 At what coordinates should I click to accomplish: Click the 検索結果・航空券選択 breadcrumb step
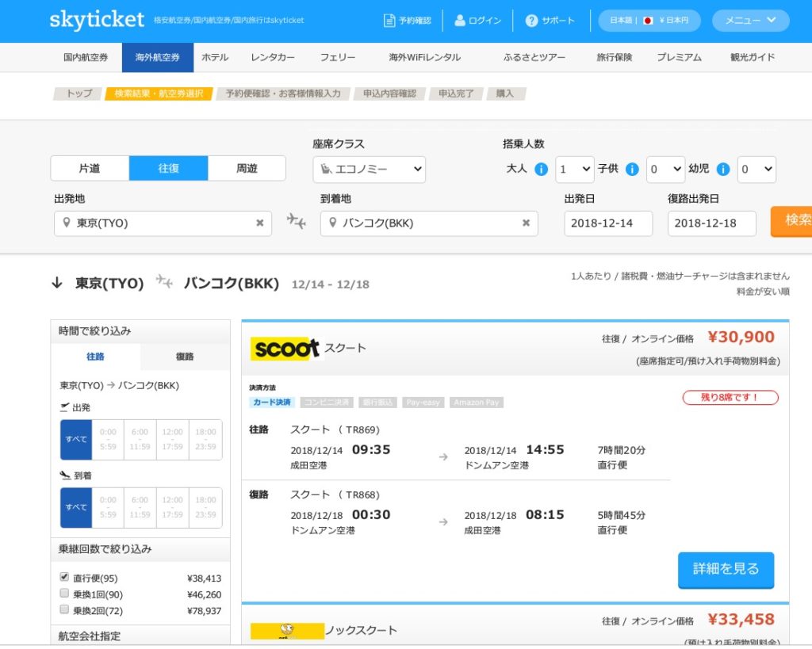pos(159,94)
